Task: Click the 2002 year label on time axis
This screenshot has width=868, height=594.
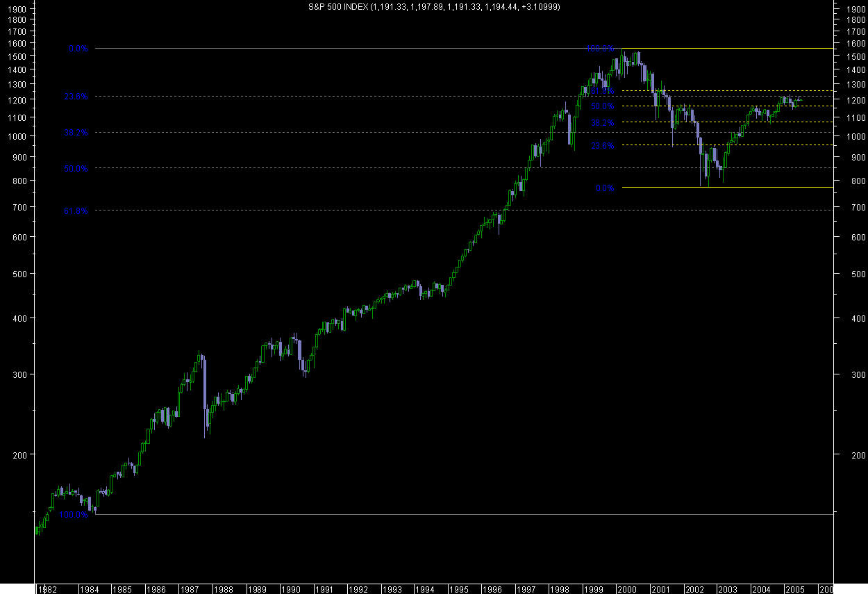Action: click(693, 589)
